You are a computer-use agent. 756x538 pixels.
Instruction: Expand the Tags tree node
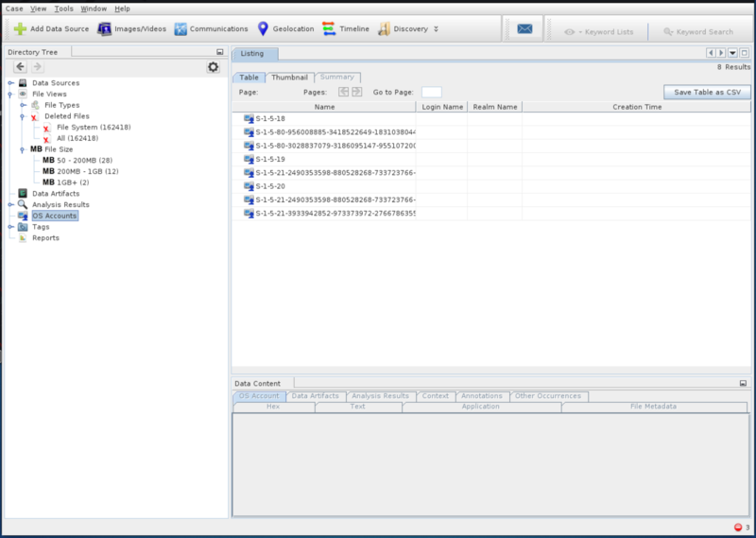click(x=10, y=227)
